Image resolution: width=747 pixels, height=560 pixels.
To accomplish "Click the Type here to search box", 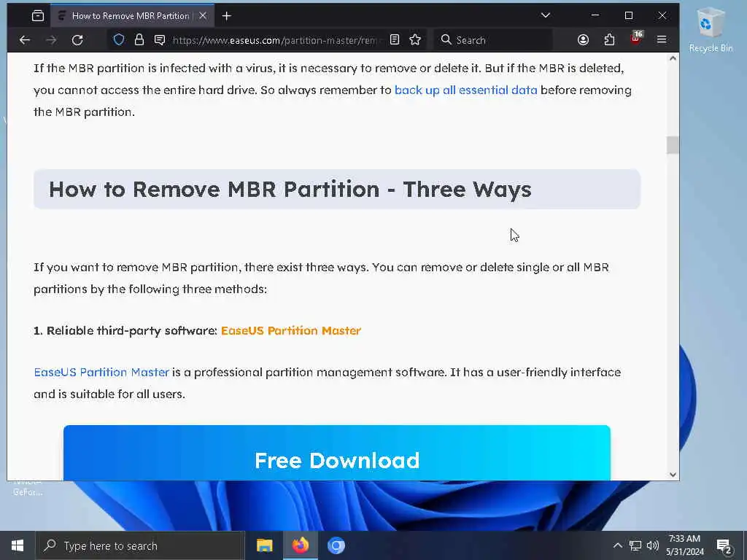I will (141, 545).
